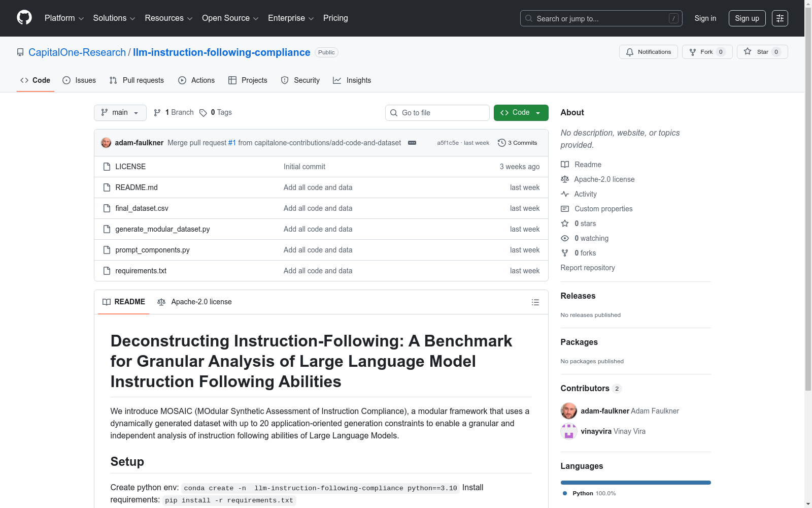Image resolution: width=812 pixels, height=508 pixels.
Task: Expand the Open Source menu
Action: tap(230, 18)
